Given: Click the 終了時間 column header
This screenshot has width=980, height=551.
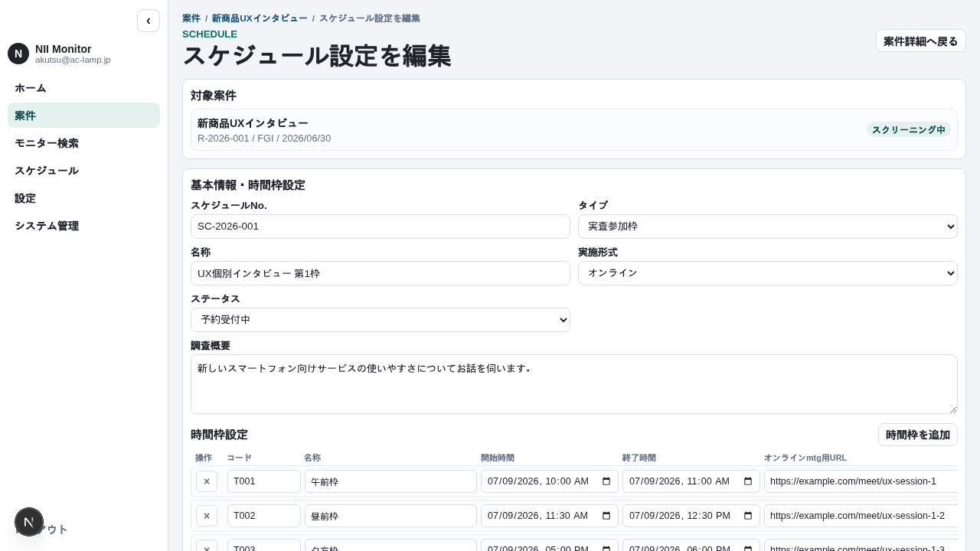Looking at the screenshot, I should (x=639, y=458).
